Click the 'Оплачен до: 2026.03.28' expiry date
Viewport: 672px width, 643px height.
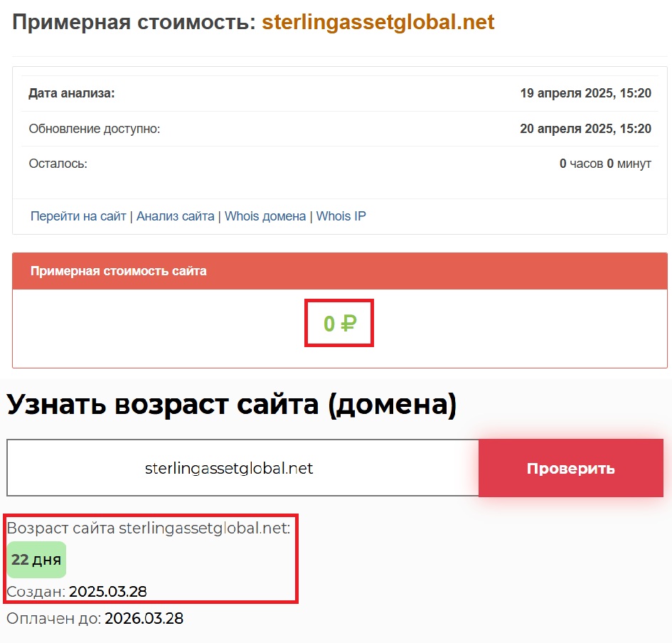pos(95,619)
